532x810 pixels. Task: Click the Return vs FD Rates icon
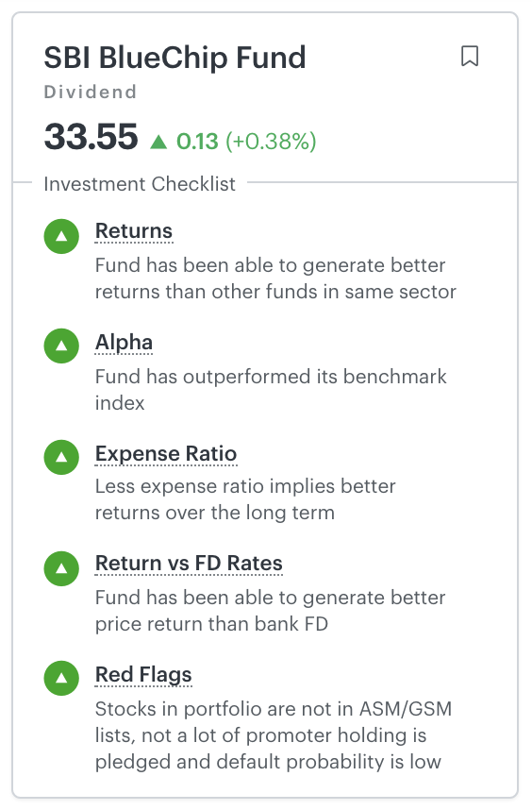pyautogui.click(x=61, y=568)
